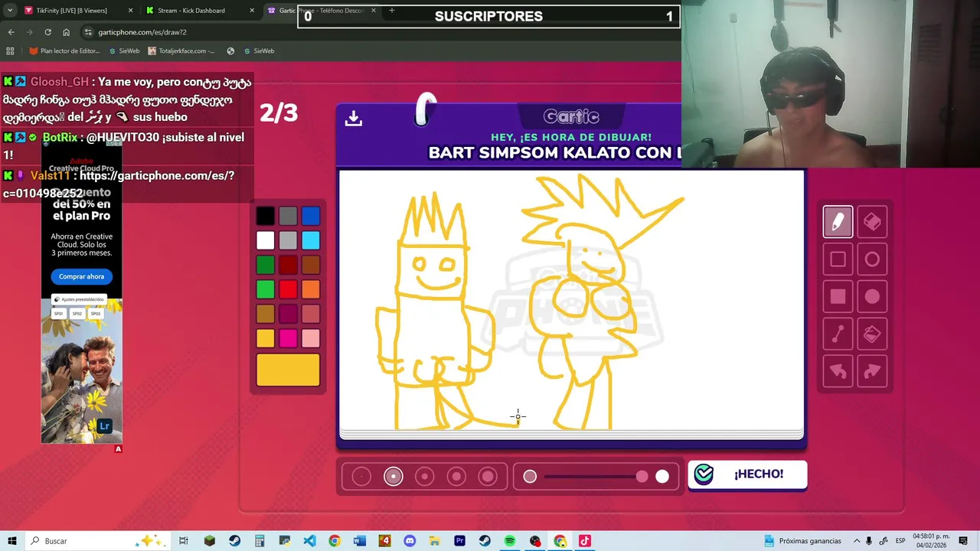Choose the outlined rectangle shape tool
Viewport: 980px width, 551px height.
coord(838,259)
